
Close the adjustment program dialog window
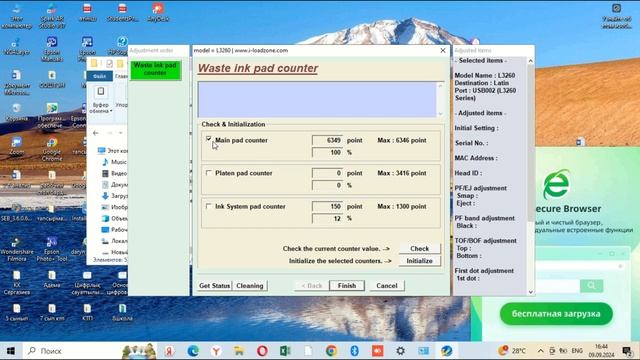pyautogui.click(x=443, y=50)
